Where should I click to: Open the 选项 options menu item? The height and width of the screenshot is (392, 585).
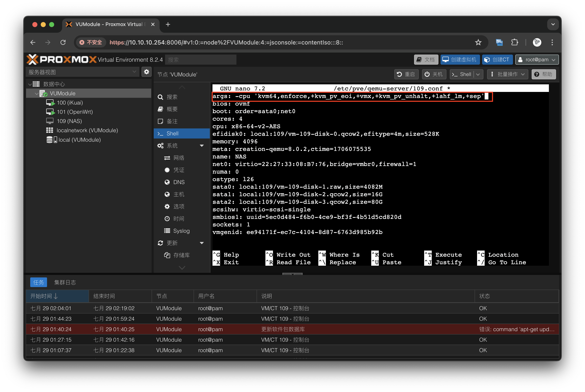[x=182, y=206]
